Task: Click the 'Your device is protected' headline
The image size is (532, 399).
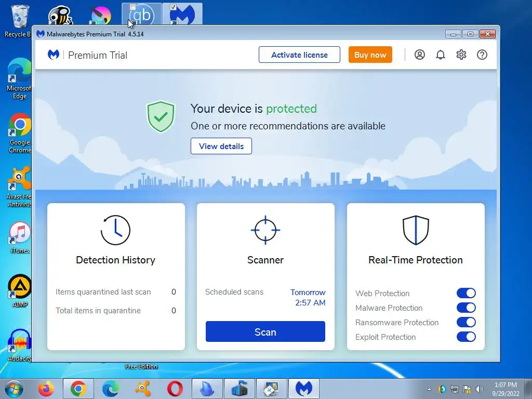Action: point(254,109)
